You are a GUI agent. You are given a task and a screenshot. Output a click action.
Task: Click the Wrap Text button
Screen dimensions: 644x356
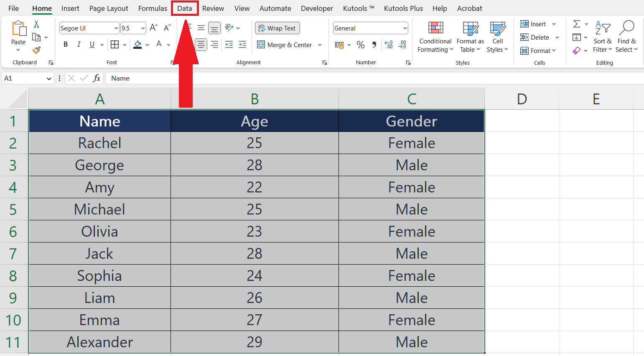click(277, 28)
